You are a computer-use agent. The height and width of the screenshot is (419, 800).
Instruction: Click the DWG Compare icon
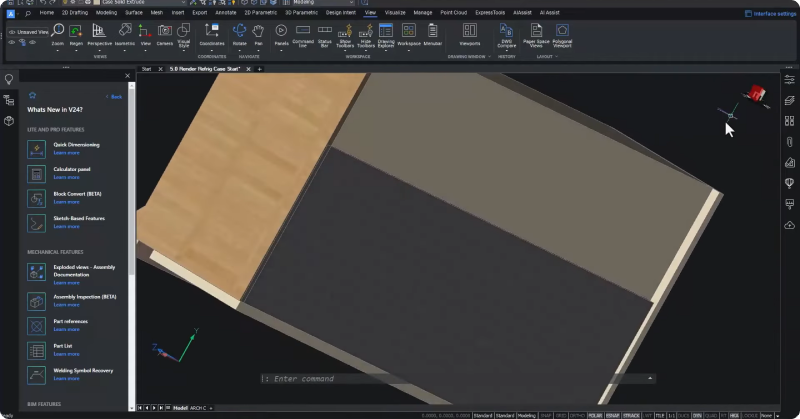506,35
